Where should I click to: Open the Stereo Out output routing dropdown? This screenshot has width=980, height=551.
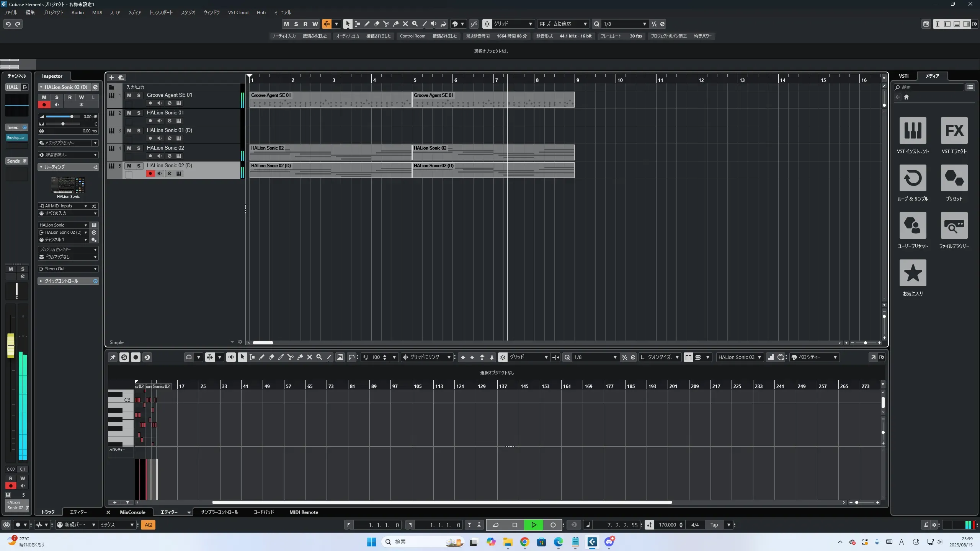coord(68,269)
